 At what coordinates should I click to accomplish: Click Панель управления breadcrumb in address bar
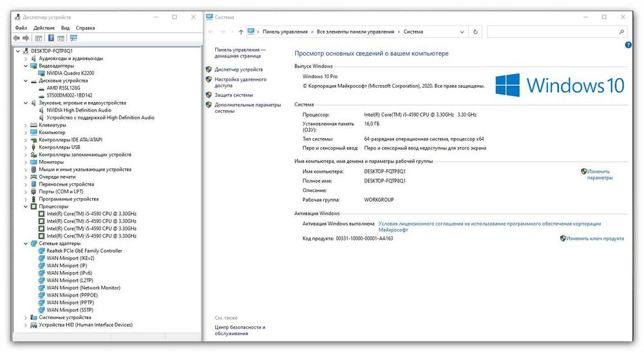285,32
